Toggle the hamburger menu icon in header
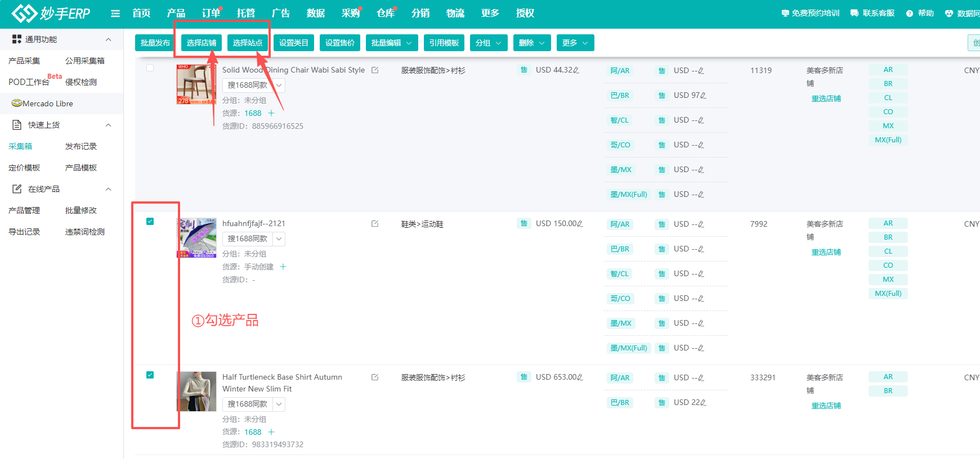Screen dimensions: 980x459 pyautogui.click(x=115, y=13)
